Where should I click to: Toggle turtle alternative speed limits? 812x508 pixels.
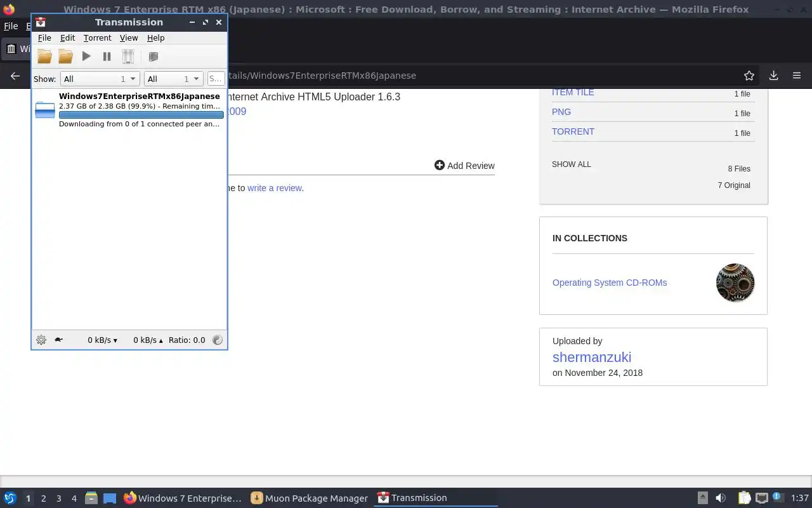pyautogui.click(x=59, y=340)
